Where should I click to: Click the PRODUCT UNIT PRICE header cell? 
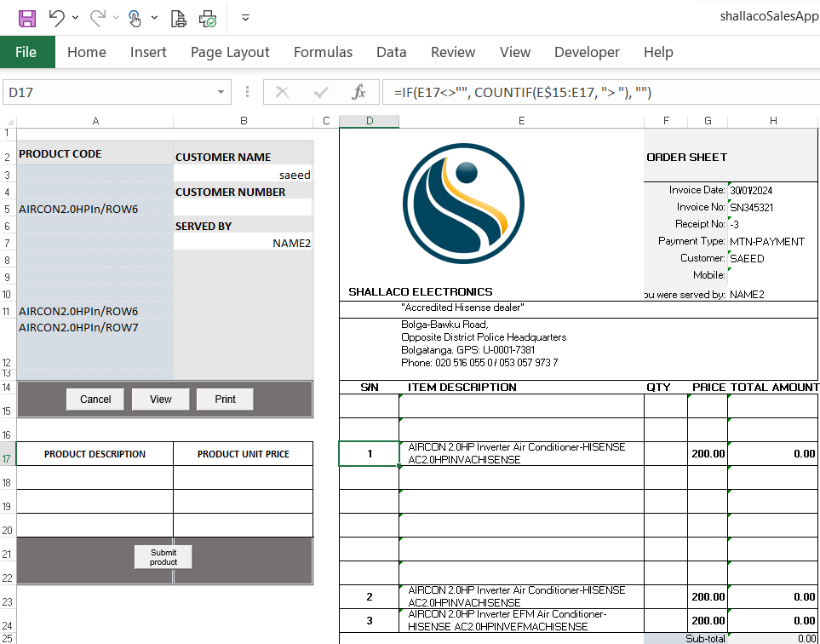tap(244, 453)
